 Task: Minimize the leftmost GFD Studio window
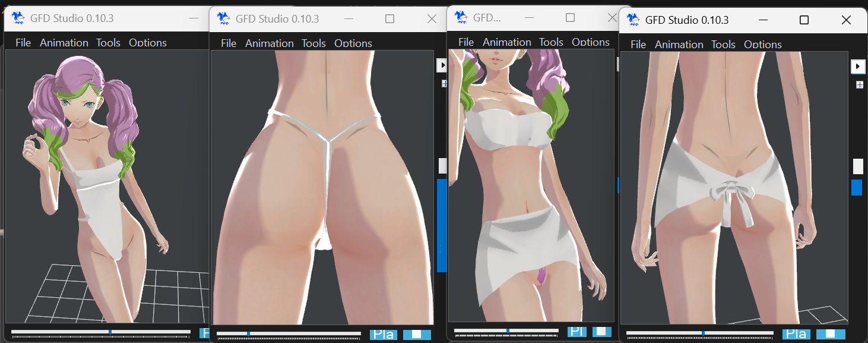point(194,18)
